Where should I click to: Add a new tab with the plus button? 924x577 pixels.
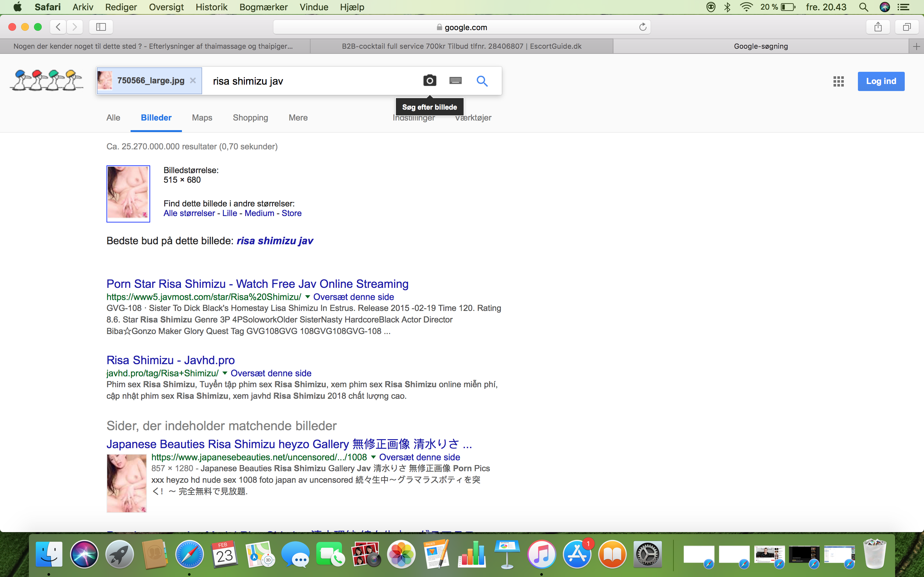(x=916, y=46)
